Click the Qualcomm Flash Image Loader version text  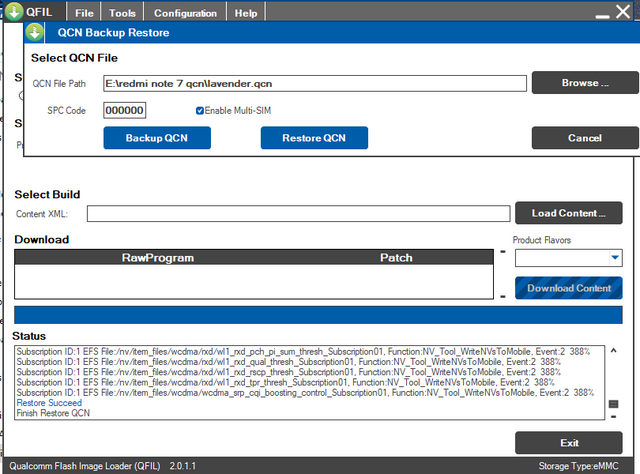click(x=102, y=466)
